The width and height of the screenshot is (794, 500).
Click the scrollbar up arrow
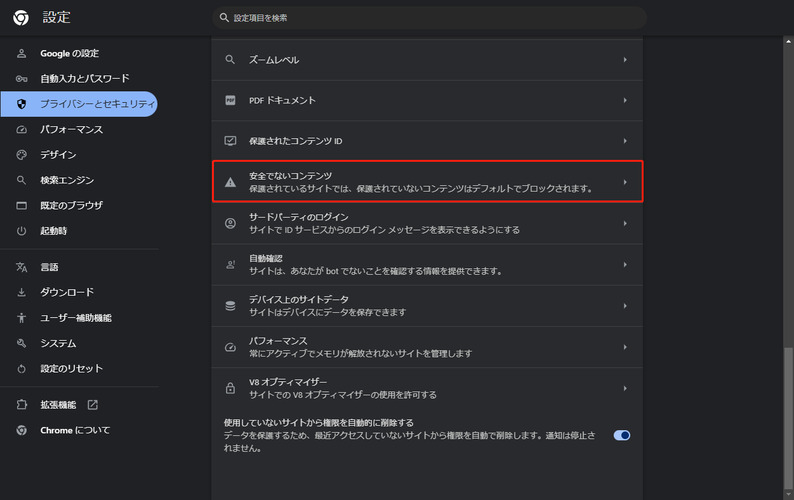788,42
